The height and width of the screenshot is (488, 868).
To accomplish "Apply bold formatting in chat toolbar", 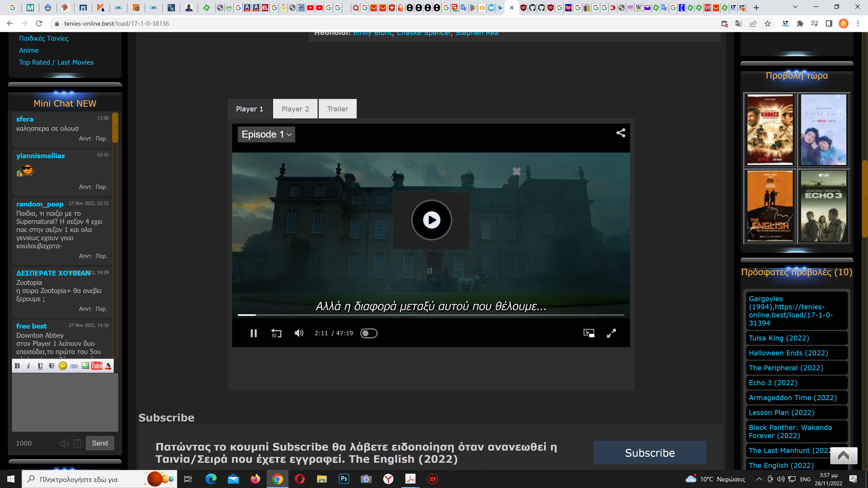I will coord(18,366).
